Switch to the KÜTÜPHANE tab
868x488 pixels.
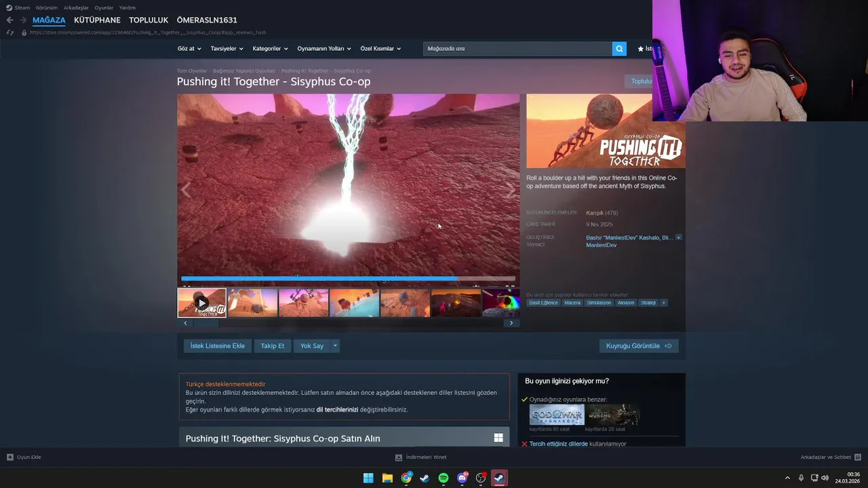[x=97, y=20]
